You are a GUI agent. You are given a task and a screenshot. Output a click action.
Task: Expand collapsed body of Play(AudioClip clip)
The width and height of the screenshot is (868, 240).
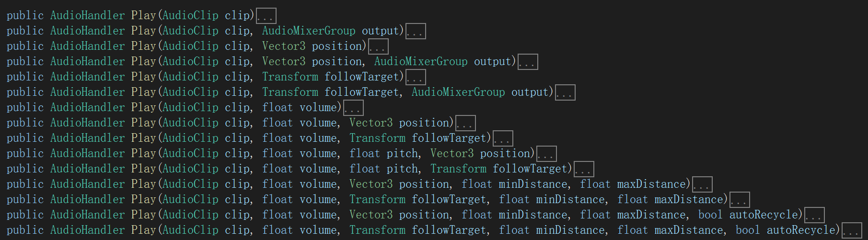(x=266, y=16)
